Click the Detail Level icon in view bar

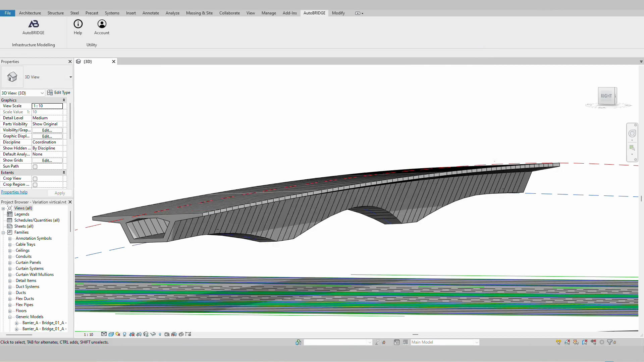click(104, 334)
